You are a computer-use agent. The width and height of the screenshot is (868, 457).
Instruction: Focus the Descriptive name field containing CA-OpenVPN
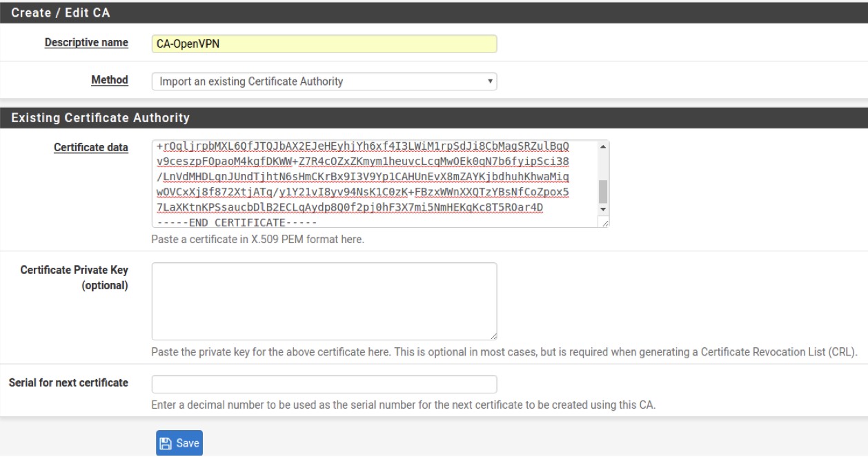pos(324,43)
